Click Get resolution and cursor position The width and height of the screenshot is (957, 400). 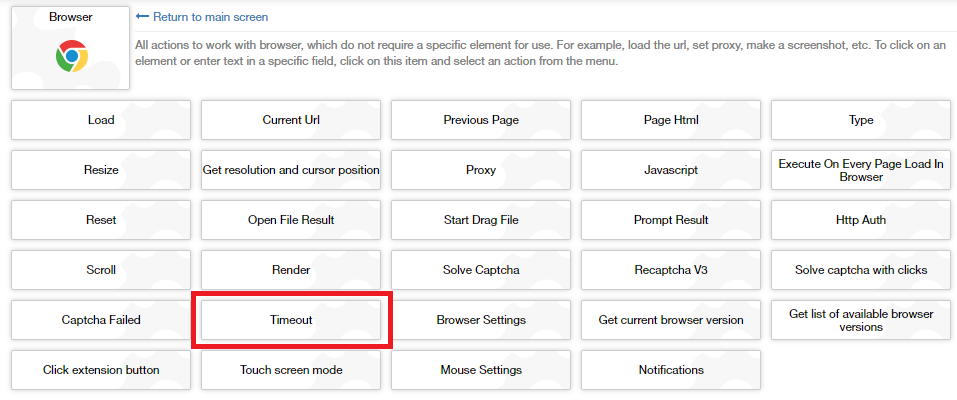point(291,170)
